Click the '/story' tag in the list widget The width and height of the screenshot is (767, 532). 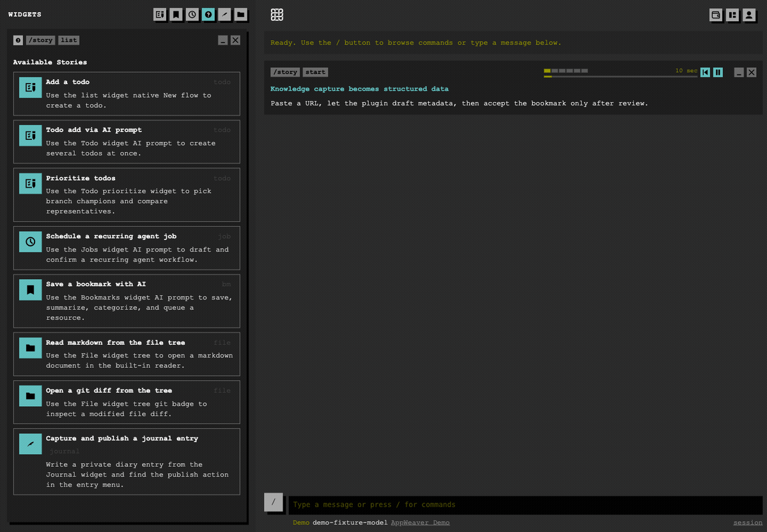click(x=41, y=40)
